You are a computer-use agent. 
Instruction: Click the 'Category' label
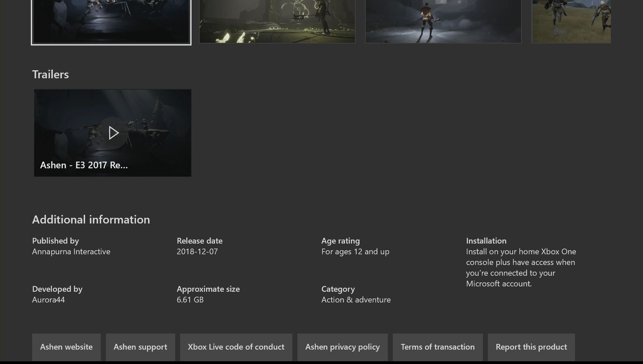(x=338, y=289)
